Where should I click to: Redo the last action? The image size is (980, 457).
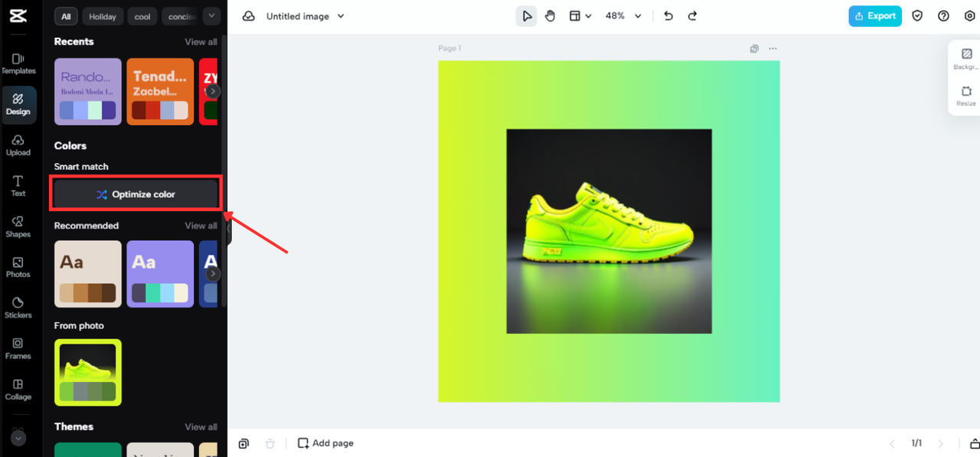point(692,16)
